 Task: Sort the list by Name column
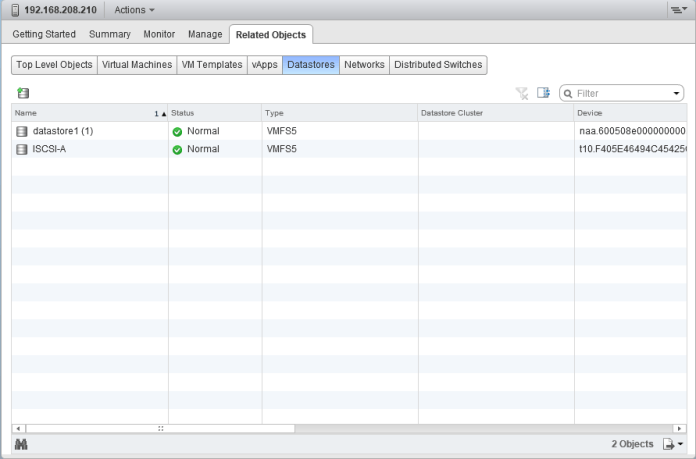pos(80,113)
